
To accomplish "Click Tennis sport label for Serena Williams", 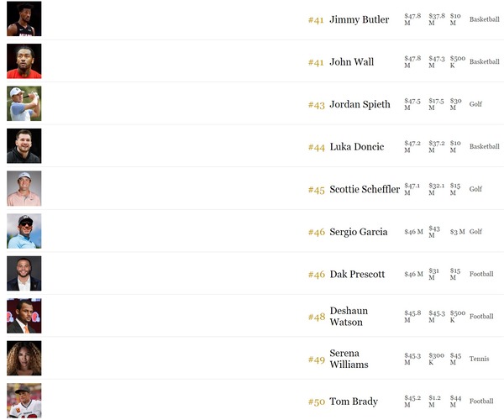I will pyautogui.click(x=480, y=359).
